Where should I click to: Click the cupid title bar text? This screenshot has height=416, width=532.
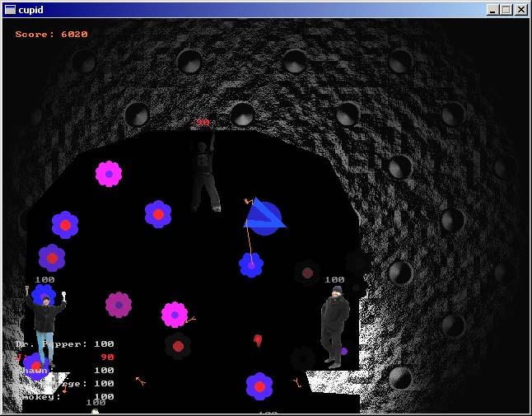[32, 10]
